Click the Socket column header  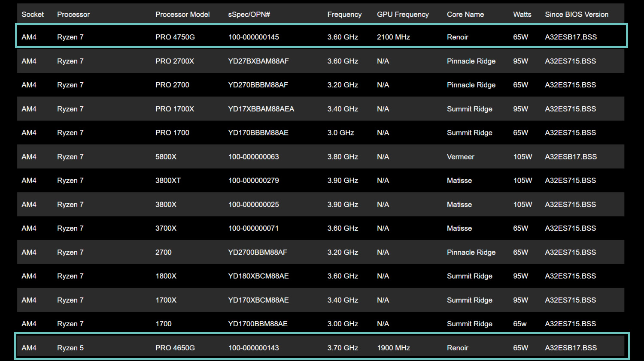click(33, 14)
